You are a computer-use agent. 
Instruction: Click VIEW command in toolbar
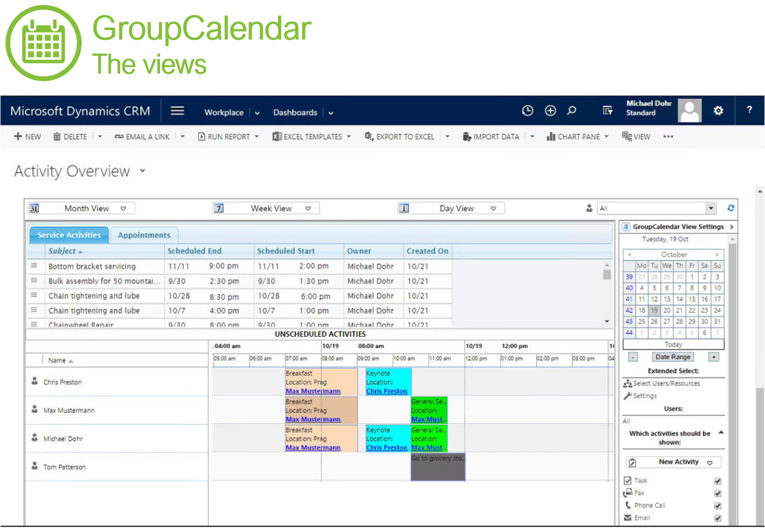click(636, 136)
